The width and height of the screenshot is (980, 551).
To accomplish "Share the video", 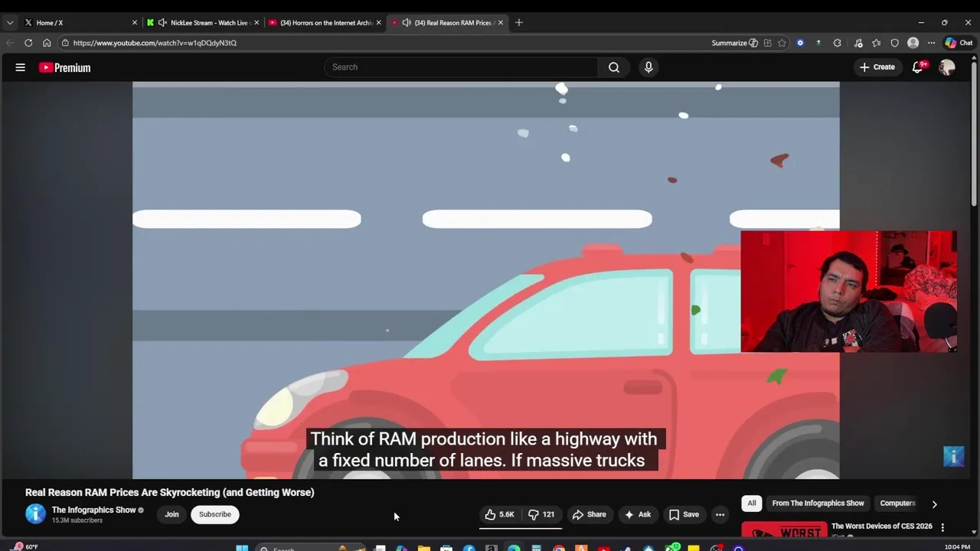I will (589, 514).
